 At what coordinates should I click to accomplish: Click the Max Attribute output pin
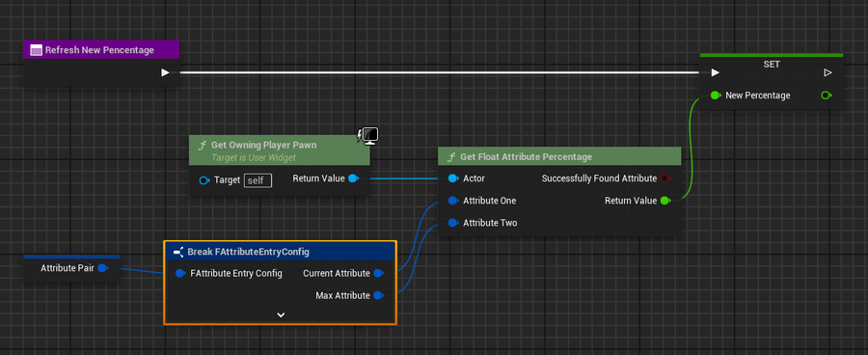(379, 295)
